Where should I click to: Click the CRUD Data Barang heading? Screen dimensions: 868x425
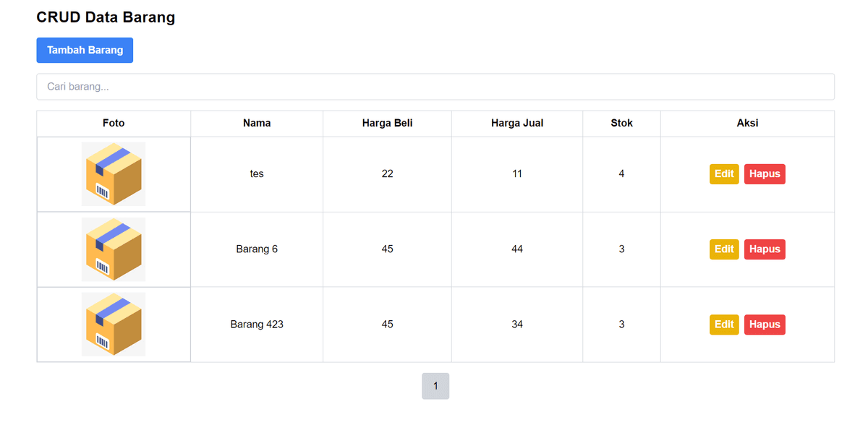106,17
